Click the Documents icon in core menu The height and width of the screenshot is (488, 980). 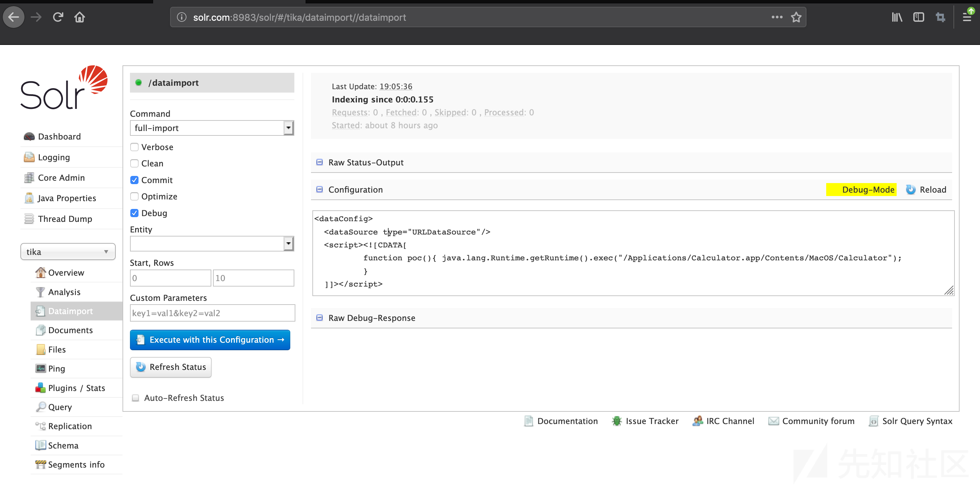point(40,330)
